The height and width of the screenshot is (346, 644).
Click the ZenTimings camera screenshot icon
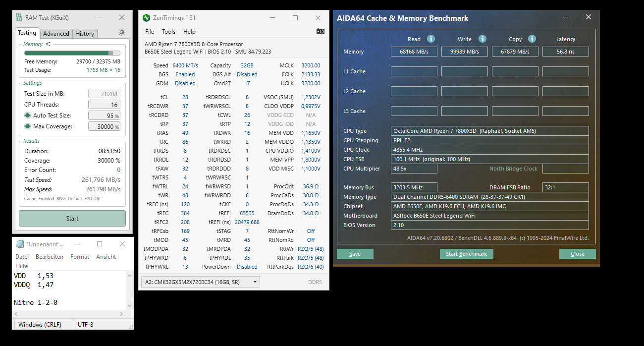point(321,31)
